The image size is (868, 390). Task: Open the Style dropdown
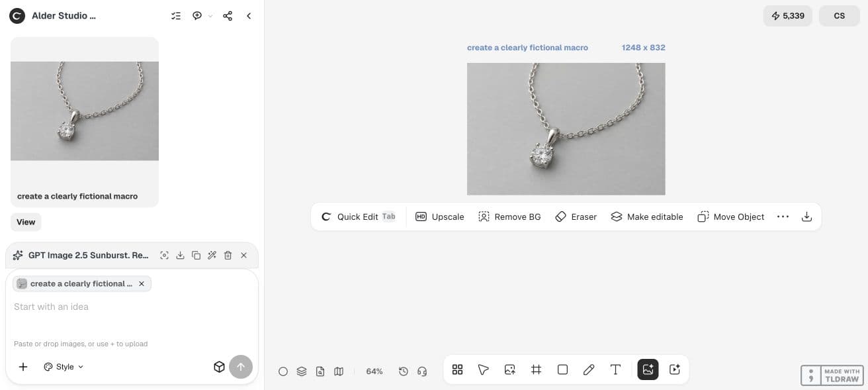(64, 367)
